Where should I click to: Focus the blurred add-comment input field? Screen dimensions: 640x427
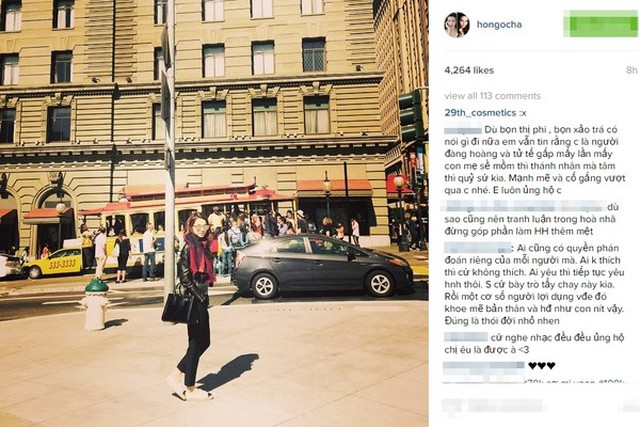[504, 405]
